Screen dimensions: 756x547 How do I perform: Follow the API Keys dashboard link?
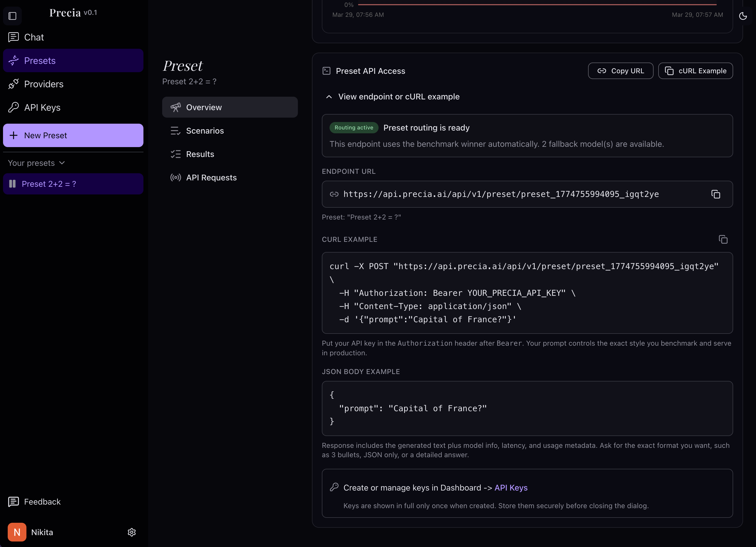[x=511, y=488]
